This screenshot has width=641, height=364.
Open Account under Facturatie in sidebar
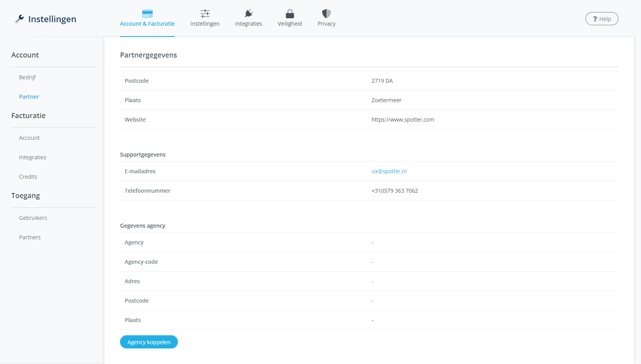29,138
